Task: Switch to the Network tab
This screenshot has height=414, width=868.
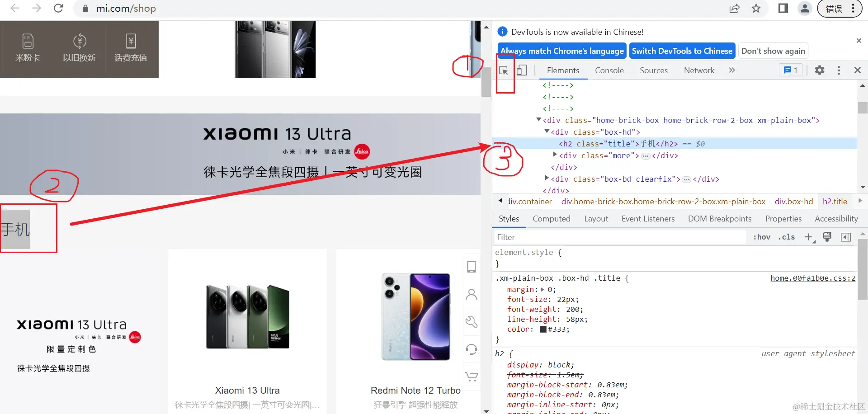Action: coord(699,70)
